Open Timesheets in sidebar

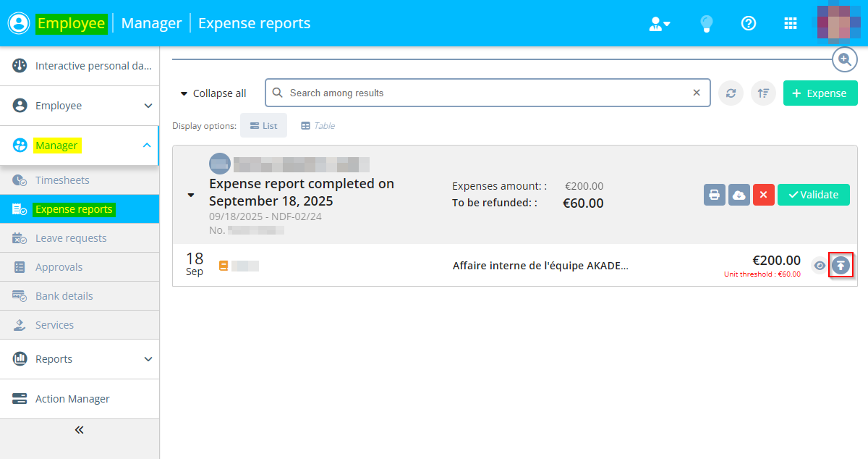(x=62, y=180)
